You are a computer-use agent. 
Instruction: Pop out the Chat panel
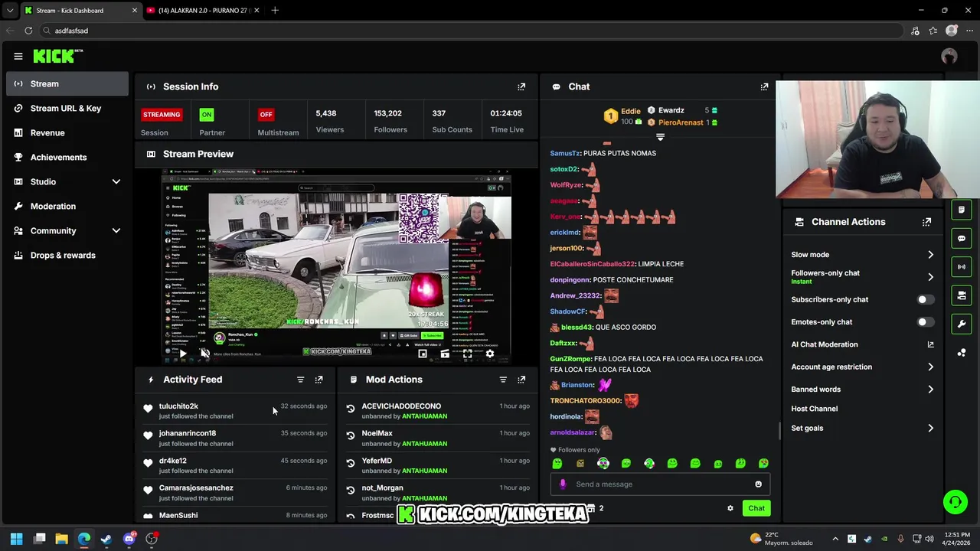764,86
